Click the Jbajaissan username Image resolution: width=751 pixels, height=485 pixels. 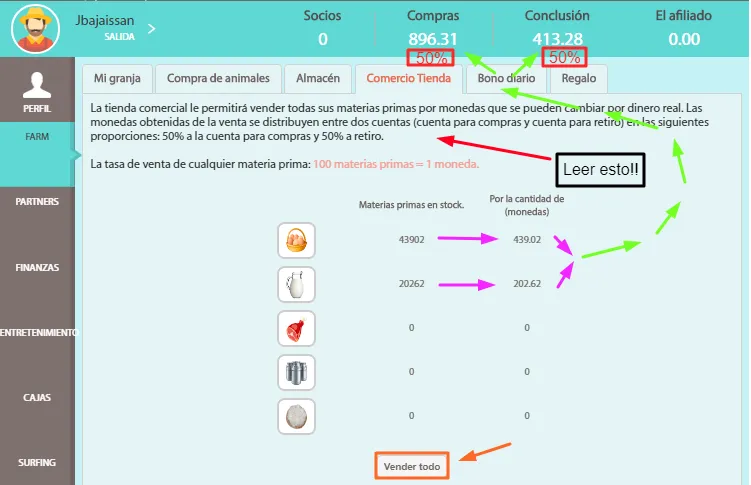104,21
